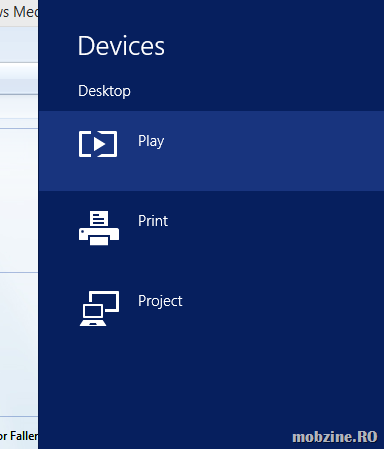Viewport: 384px width, 449px height.
Task: Click the Desktop label under Devices
Action: click(x=104, y=91)
